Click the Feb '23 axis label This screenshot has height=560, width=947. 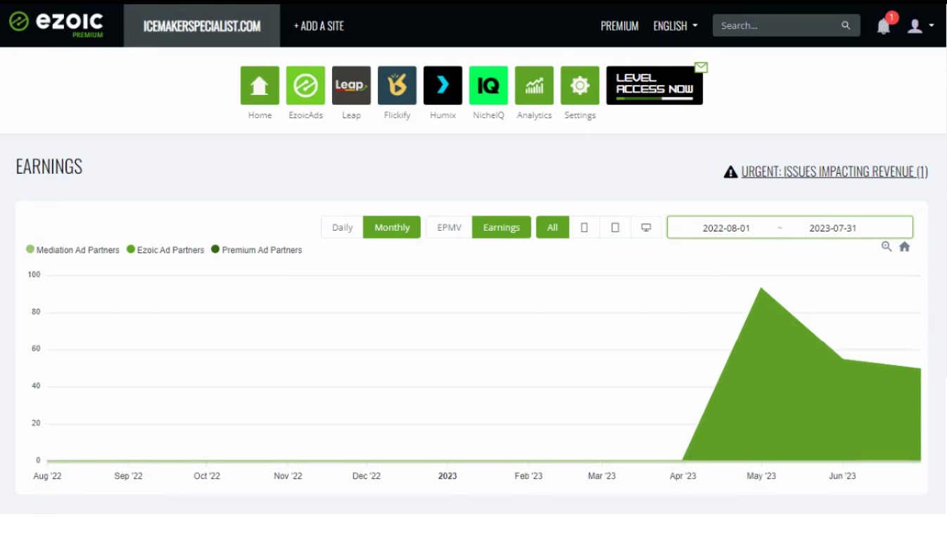528,476
